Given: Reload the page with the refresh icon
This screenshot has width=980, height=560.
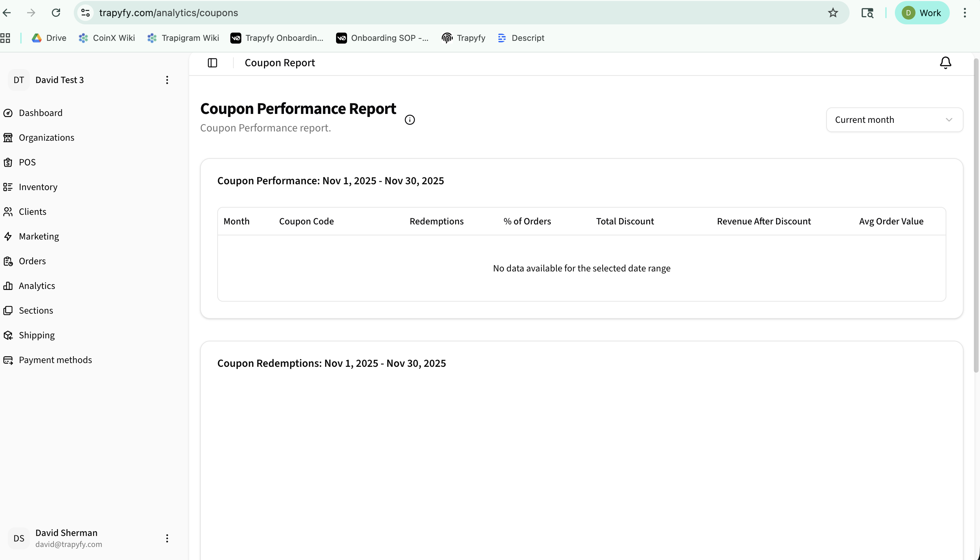Looking at the screenshot, I should click(56, 13).
